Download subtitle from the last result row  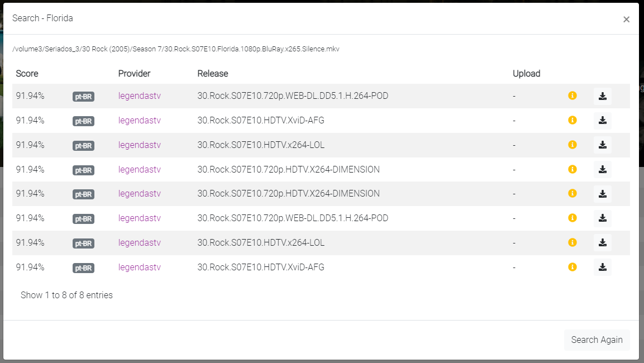602,267
